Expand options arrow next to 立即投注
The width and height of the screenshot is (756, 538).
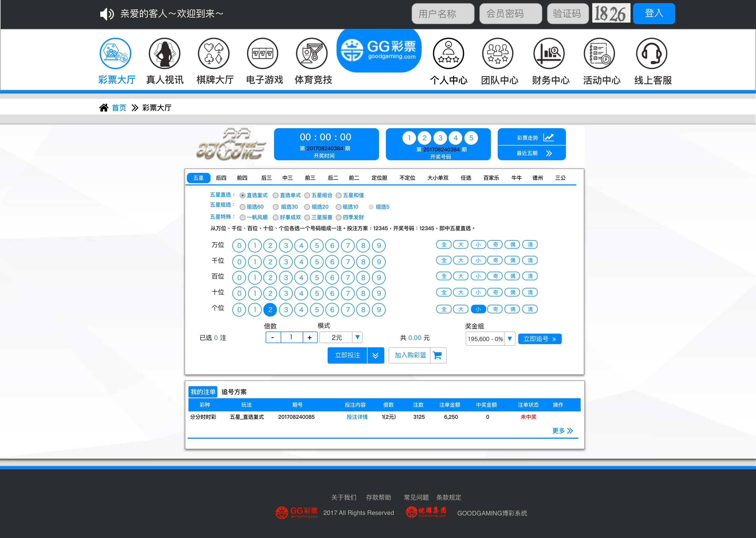375,355
